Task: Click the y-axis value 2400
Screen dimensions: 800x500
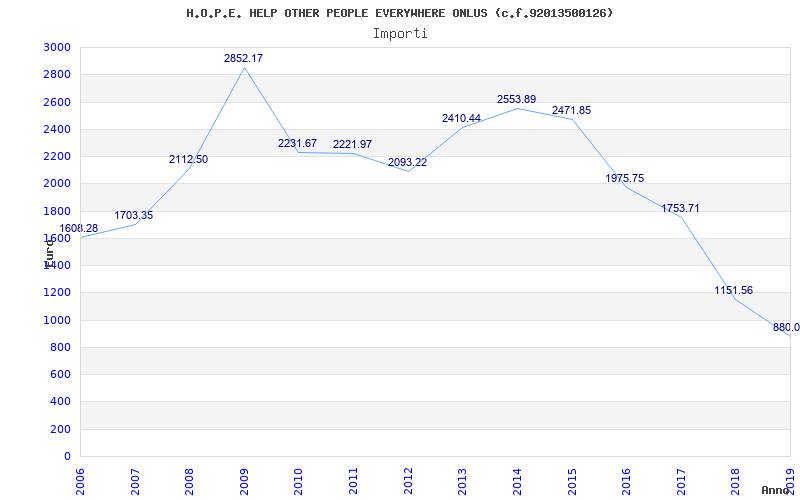Action: click(x=59, y=129)
